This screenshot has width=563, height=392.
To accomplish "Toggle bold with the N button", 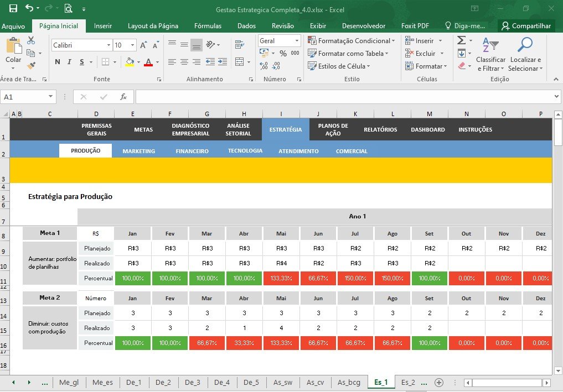I will (x=58, y=62).
